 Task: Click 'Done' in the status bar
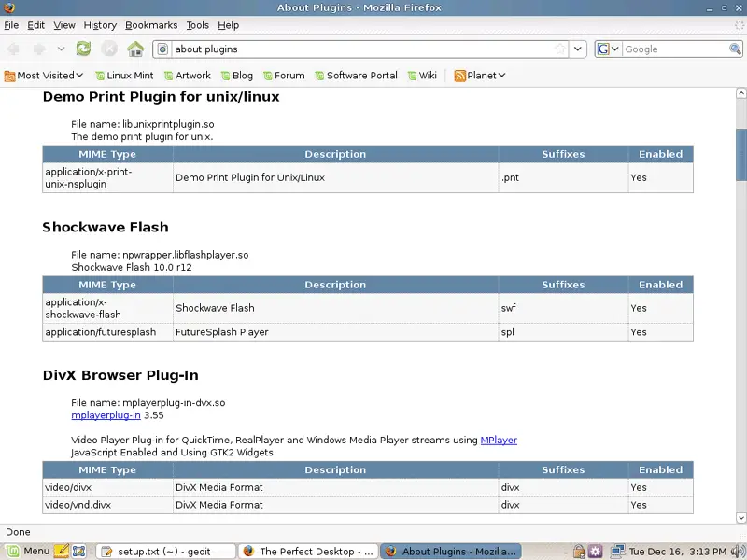coord(18,532)
